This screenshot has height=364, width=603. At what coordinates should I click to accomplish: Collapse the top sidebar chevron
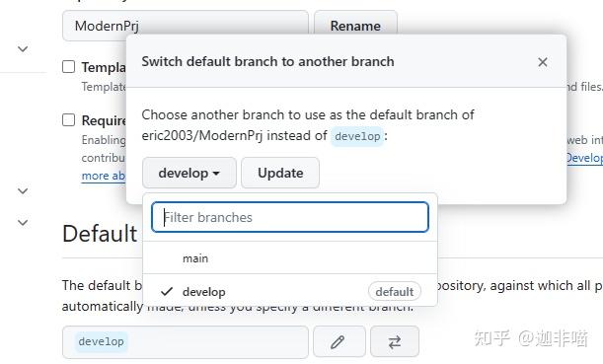click(23, 49)
